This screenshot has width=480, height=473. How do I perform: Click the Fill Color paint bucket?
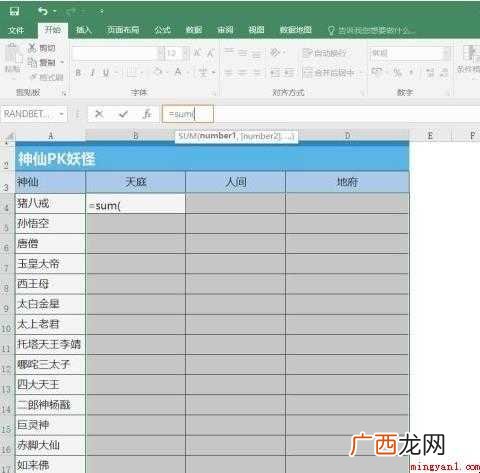[x=158, y=72]
